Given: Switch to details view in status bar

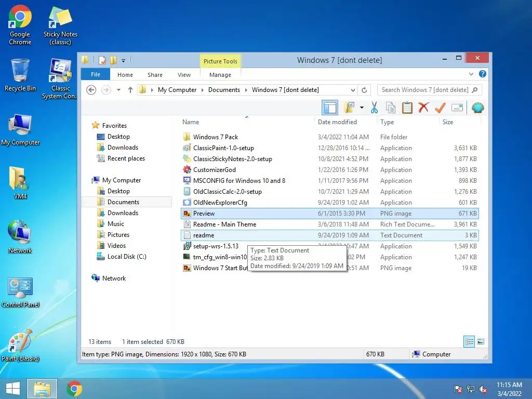Looking at the screenshot, I should [469, 341].
